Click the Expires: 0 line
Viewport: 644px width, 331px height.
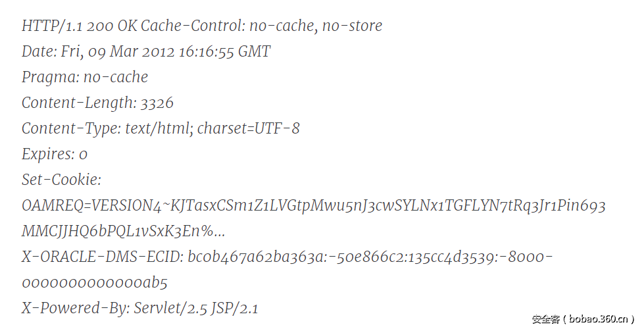pos(55,155)
